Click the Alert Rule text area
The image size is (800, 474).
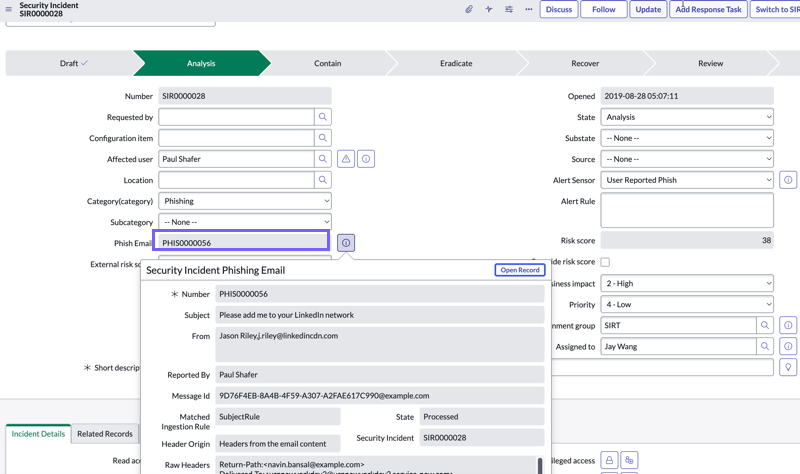tap(687, 210)
